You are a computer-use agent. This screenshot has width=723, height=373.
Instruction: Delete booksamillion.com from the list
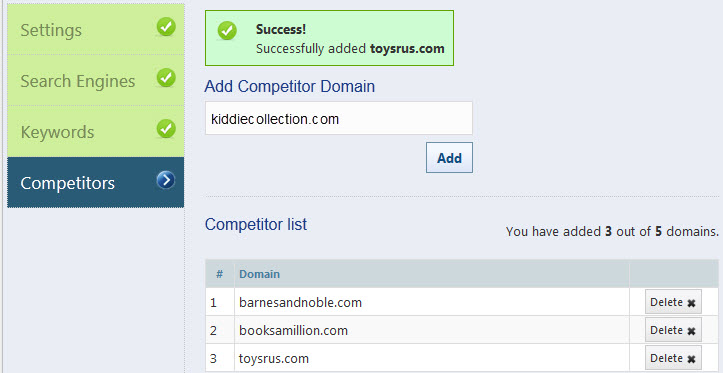673,330
